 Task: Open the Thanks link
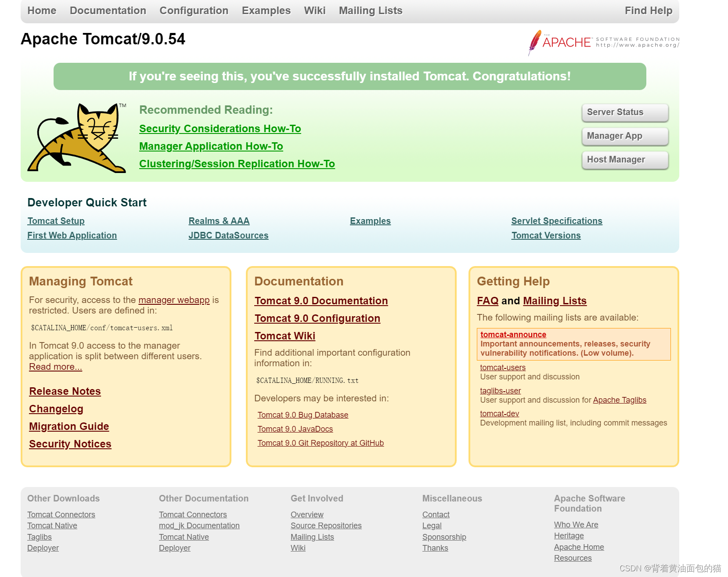coord(435,548)
